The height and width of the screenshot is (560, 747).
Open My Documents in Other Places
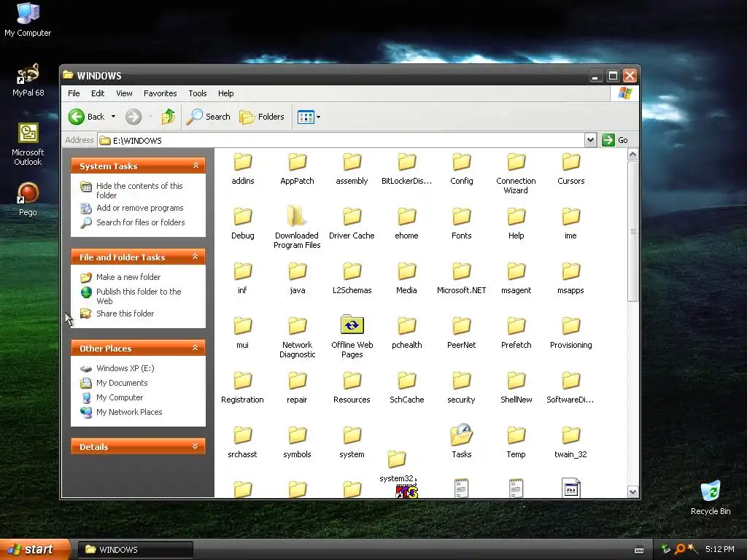[x=122, y=383]
